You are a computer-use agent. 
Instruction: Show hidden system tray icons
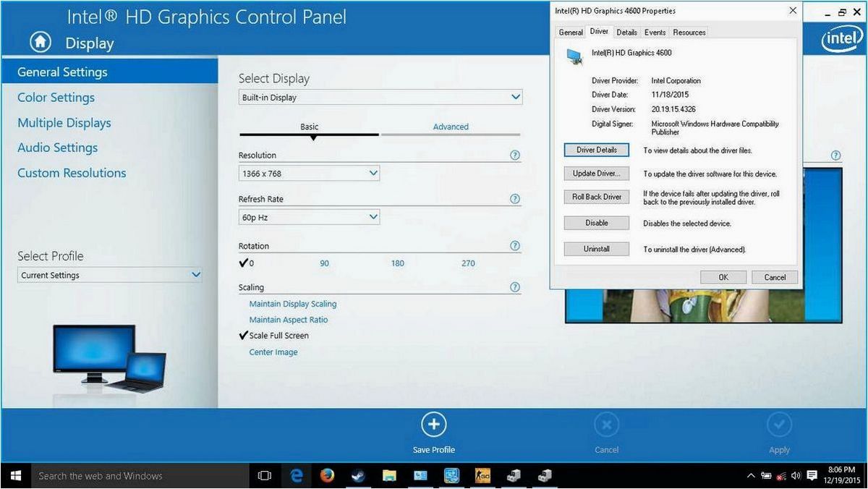pyautogui.click(x=751, y=476)
